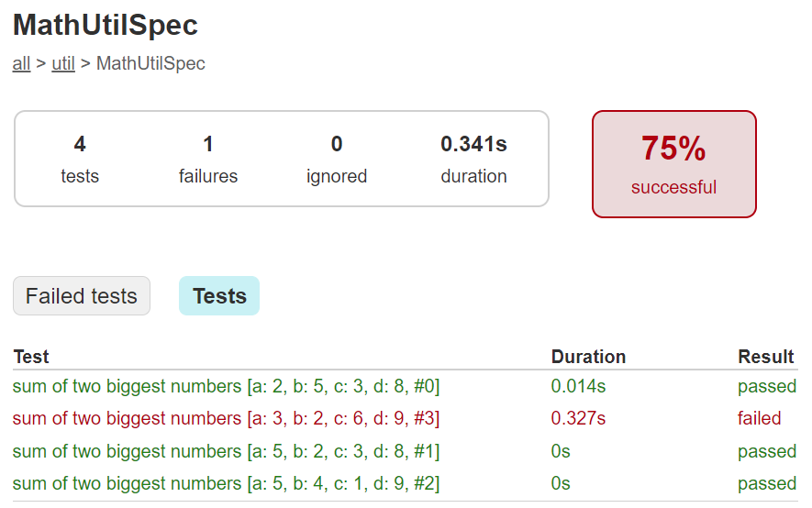Click the ignored count of 0
Screen dimensions: 812x508
point(337,144)
